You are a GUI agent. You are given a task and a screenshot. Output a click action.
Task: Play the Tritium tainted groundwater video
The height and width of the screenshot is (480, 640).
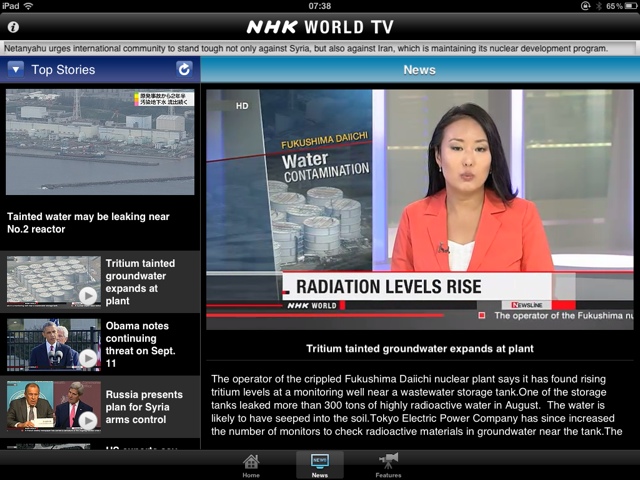point(88,296)
